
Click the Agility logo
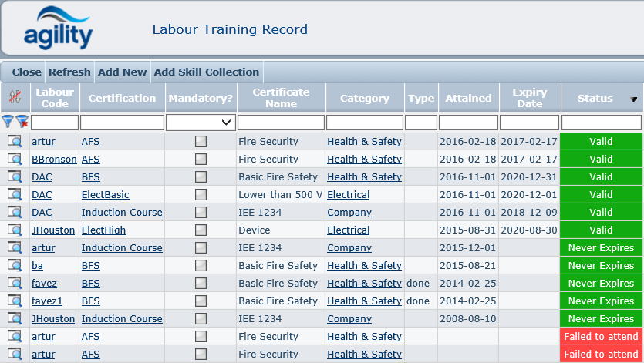pos(58,29)
